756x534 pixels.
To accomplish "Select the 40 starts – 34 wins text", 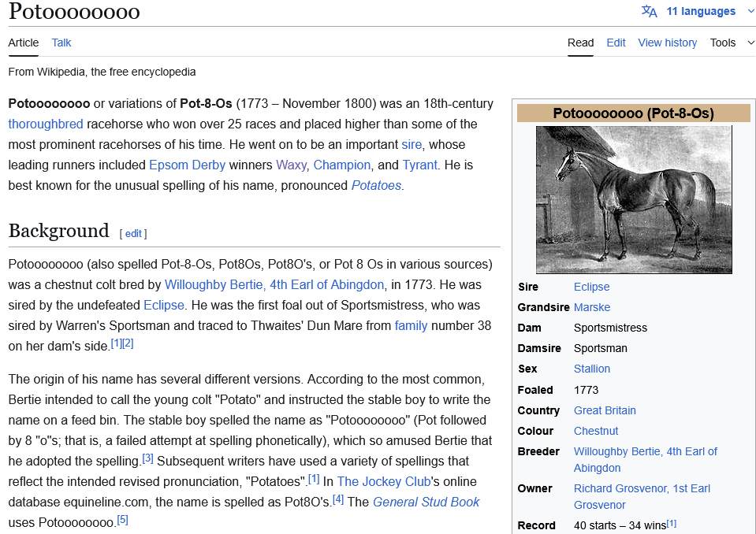I will (620, 525).
